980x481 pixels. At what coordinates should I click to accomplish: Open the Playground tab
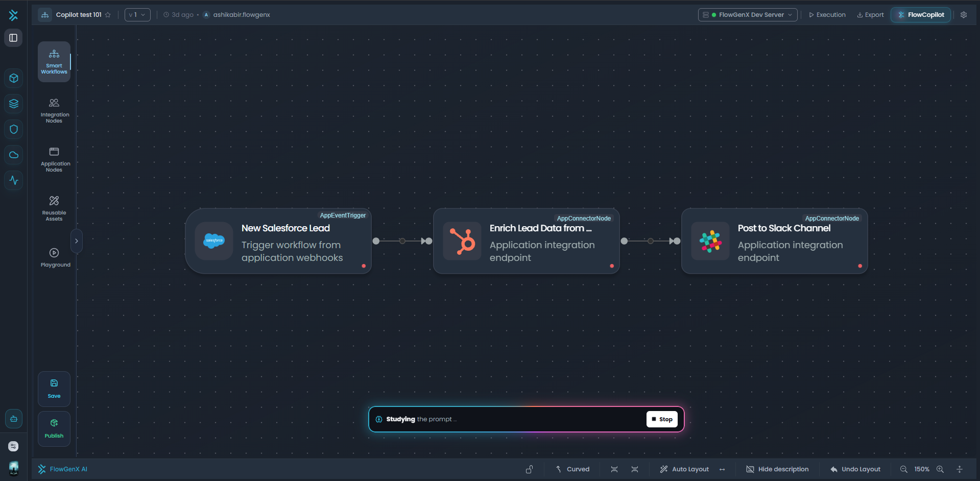coord(54,258)
